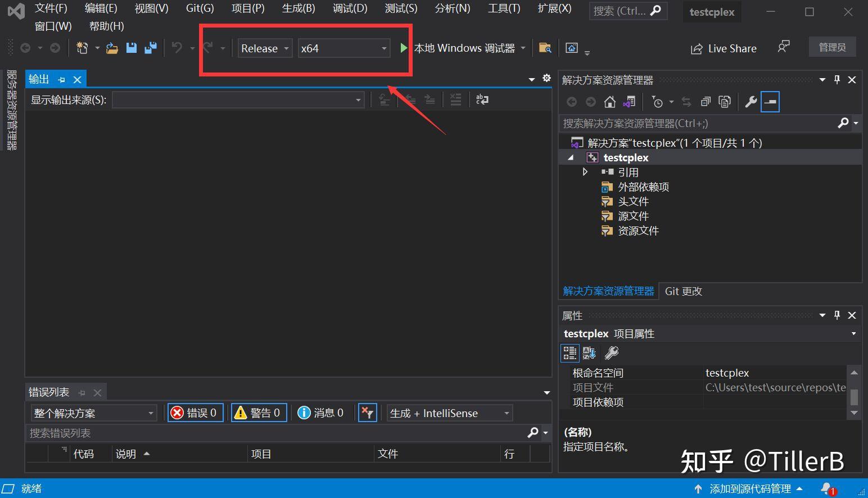Open the Release configuration dropdown
The height and width of the screenshot is (498, 868).
[286, 48]
